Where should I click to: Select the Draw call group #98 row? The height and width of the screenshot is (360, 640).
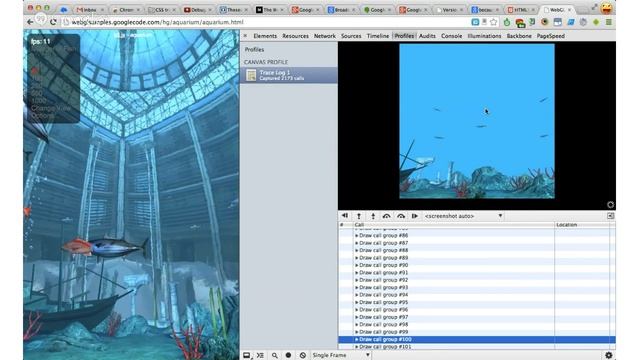pyautogui.click(x=477, y=324)
